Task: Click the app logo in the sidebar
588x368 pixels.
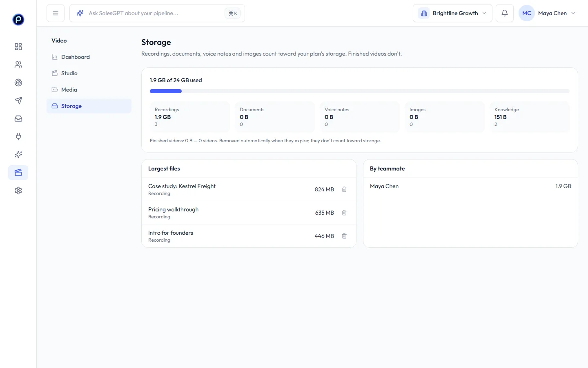Action: pos(18,19)
